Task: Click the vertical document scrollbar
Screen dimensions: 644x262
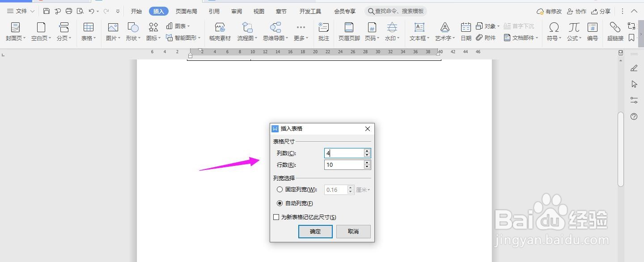Action: click(x=620, y=149)
